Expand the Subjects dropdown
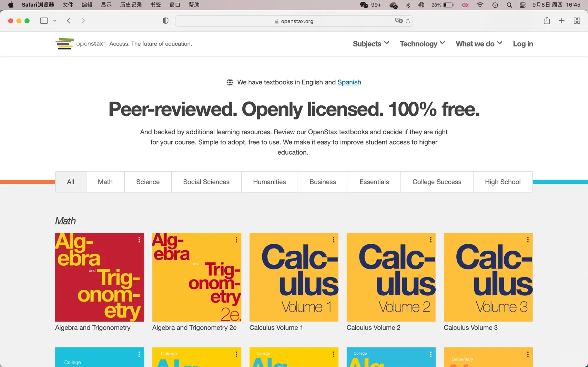Screen dimensions: 588x367 point(371,44)
